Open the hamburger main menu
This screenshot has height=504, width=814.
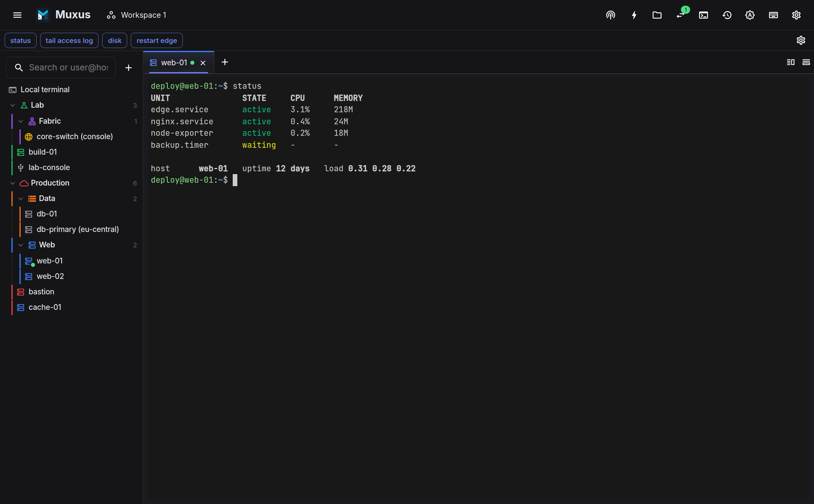coord(17,15)
